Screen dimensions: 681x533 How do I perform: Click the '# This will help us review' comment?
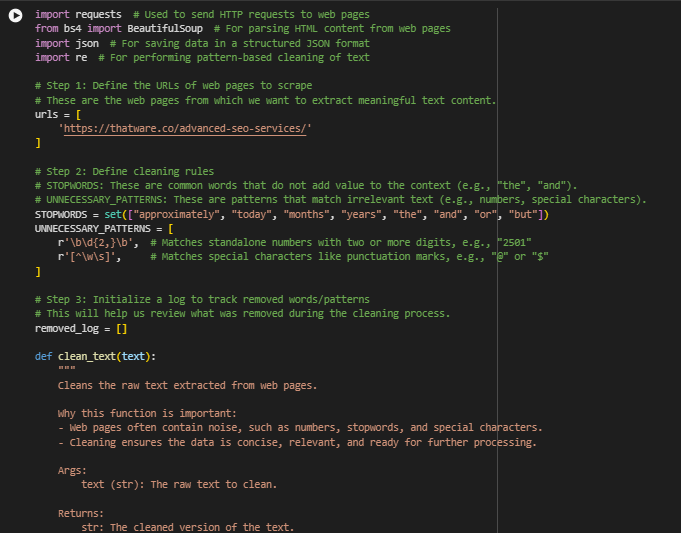[242, 314]
